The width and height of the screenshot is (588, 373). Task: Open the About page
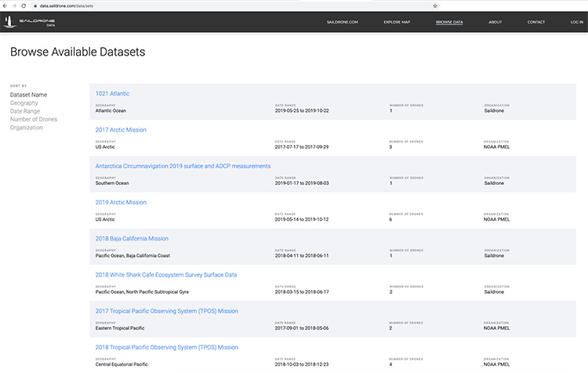[495, 22]
